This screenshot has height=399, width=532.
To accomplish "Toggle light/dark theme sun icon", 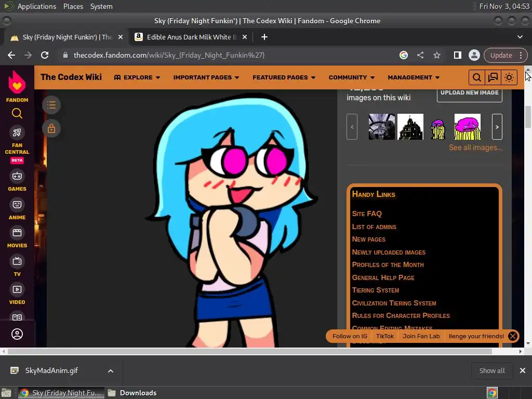I will pyautogui.click(x=509, y=77).
